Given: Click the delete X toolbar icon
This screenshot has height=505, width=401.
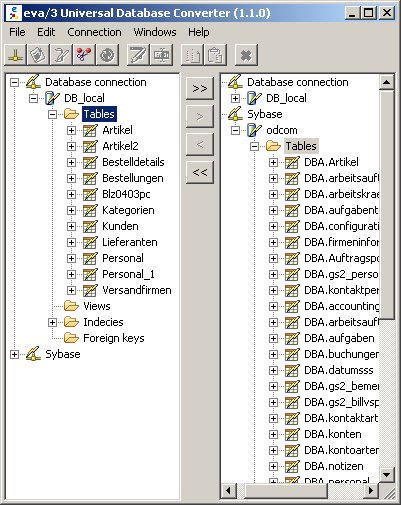Looking at the screenshot, I should pyautogui.click(x=246, y=55).
